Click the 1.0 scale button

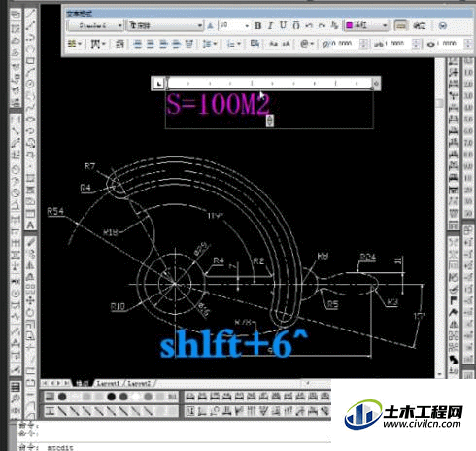click(x=468, y=73)
